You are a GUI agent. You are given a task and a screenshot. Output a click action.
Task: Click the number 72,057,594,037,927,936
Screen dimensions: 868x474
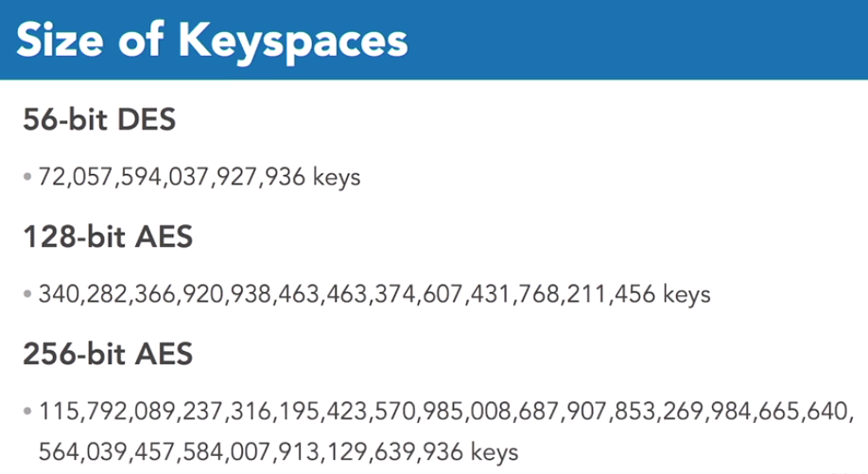[173, 177]
